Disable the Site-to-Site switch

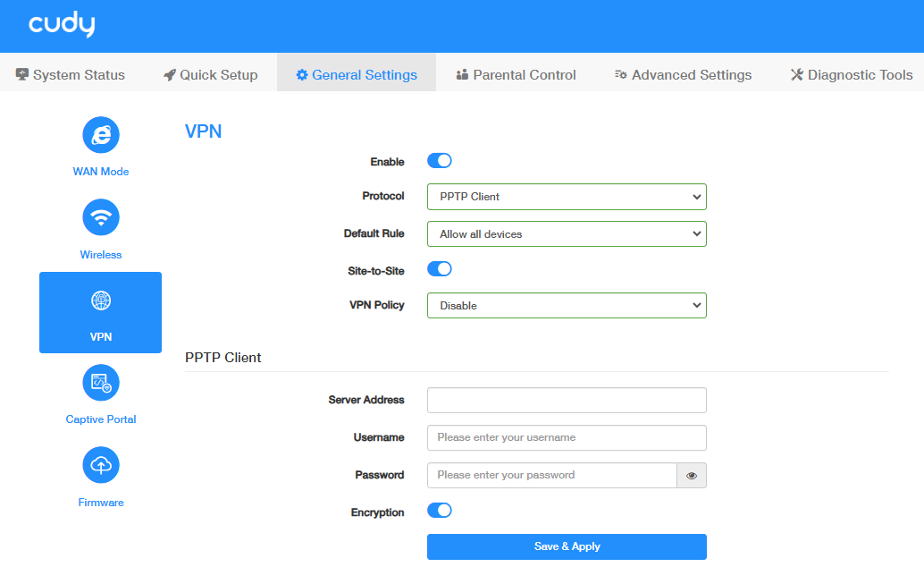[440, 268]
